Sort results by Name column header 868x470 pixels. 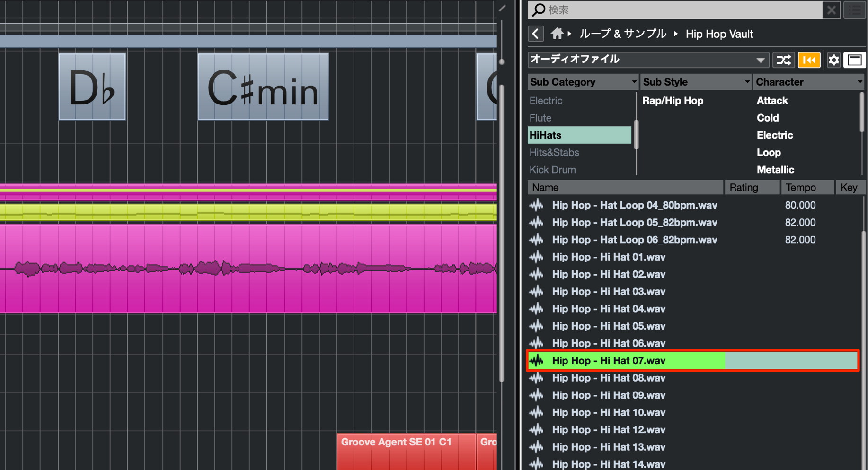626,188
